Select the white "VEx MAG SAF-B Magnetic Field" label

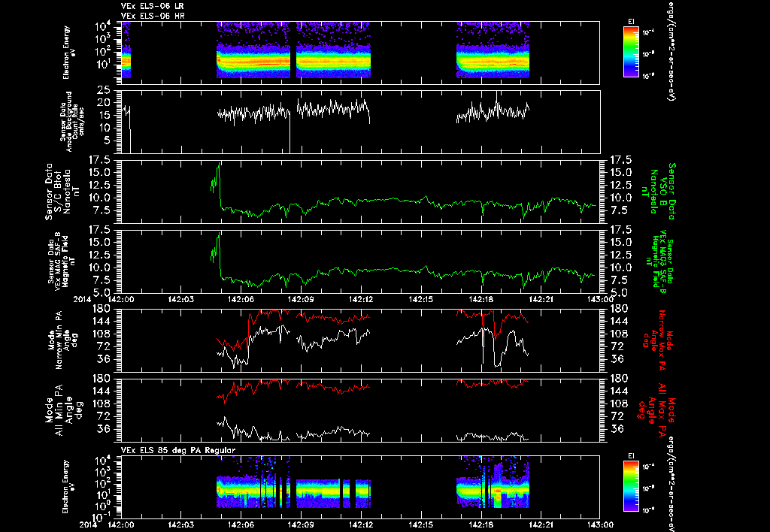click(61, 260)
